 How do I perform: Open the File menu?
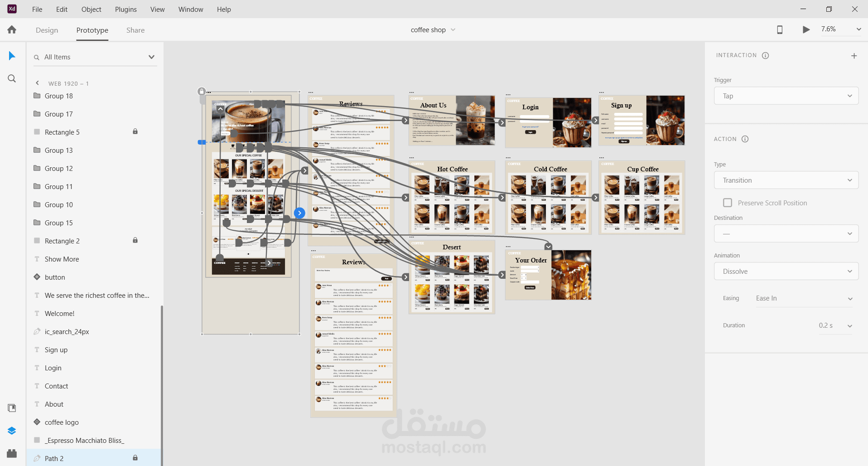pyautogui.click(x=37, y=9)
